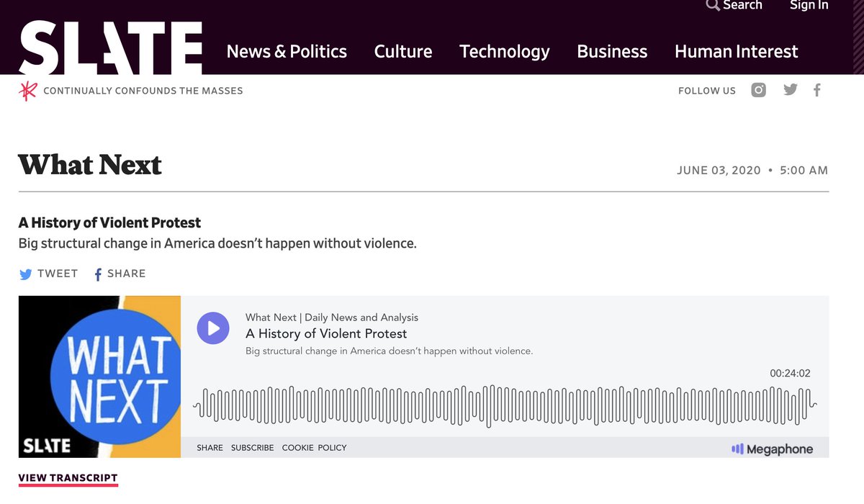Click the 'A History of Violent Protest' headline
864x504 pixels.
[x=109, y=222]
